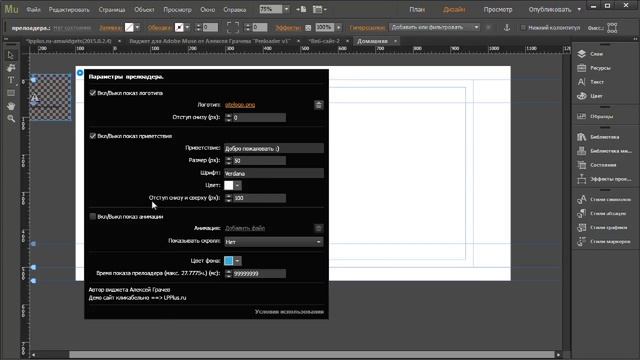Open the Библиотека виджетов panel icon

pos(582,151)
